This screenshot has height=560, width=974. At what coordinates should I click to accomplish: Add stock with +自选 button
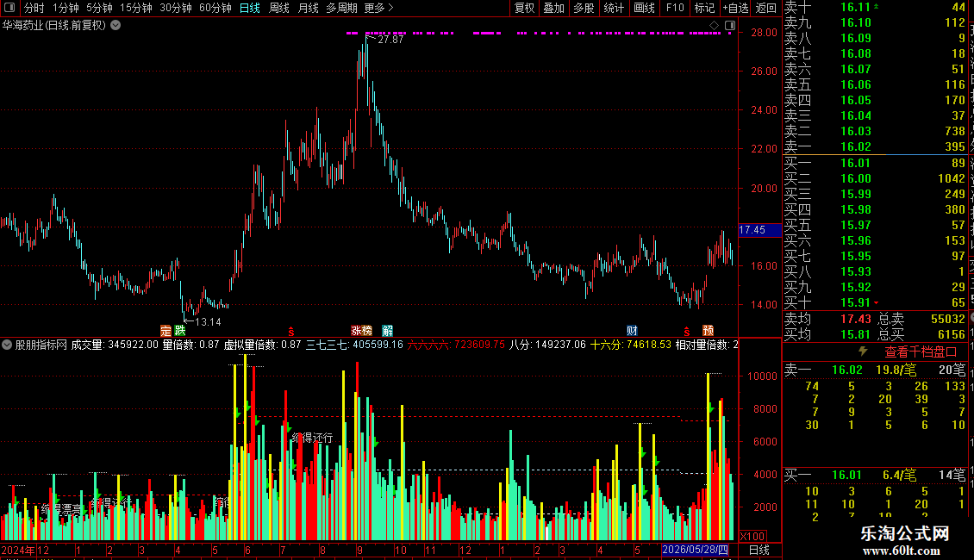tap(735, 8)
